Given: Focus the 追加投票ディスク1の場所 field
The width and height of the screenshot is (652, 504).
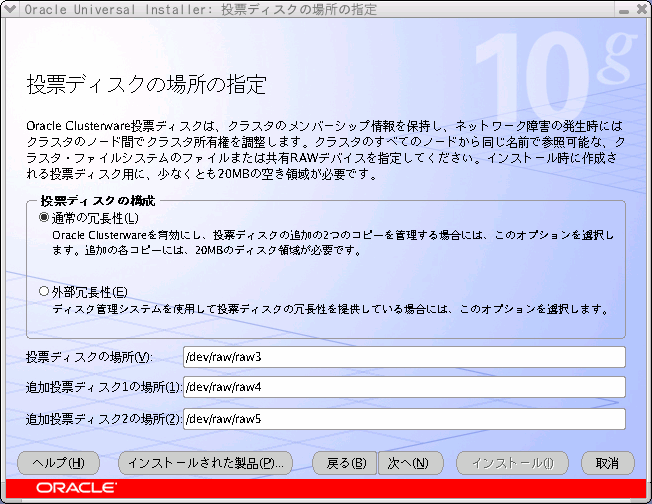Looking at the screenshot, I should pyautogui.click(x=404, y=387).
